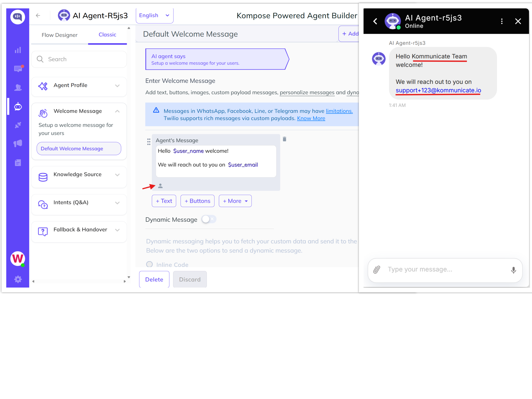Open the documents sidebar icon

(18, 163)
